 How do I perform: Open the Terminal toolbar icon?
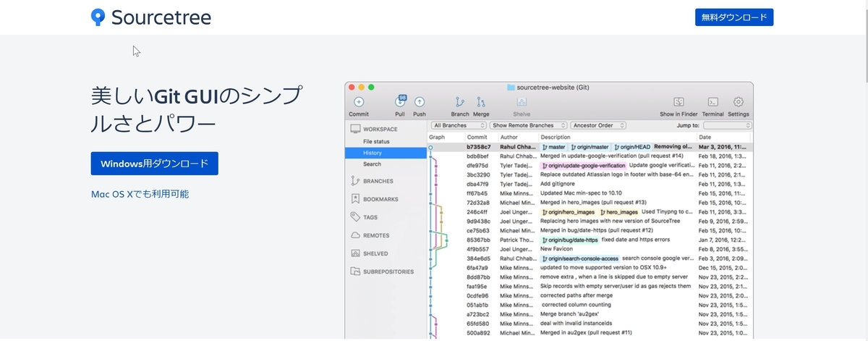[712, 102]
